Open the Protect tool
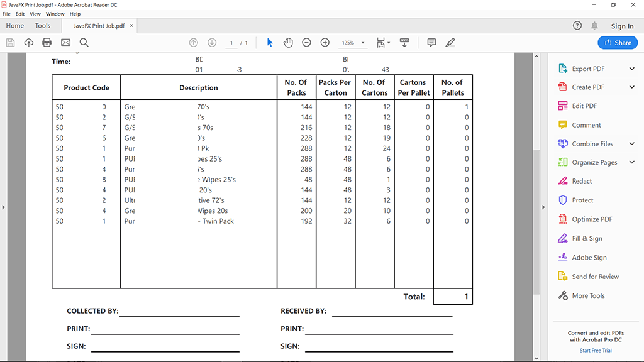644x362 pixels. click(x=582, y=200)
